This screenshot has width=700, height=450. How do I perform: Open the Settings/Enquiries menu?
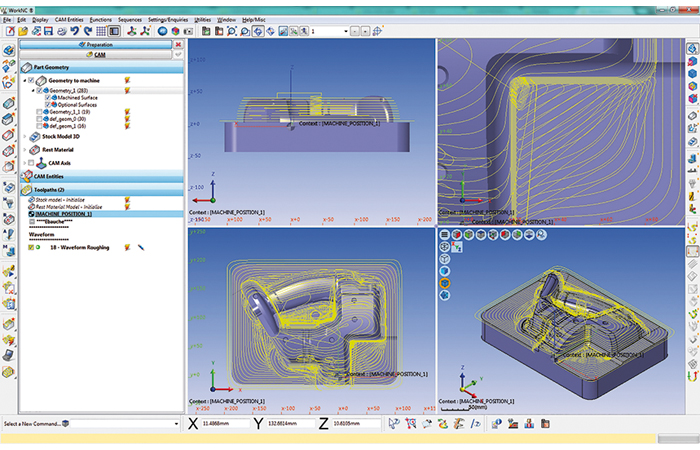coord(168,20)
